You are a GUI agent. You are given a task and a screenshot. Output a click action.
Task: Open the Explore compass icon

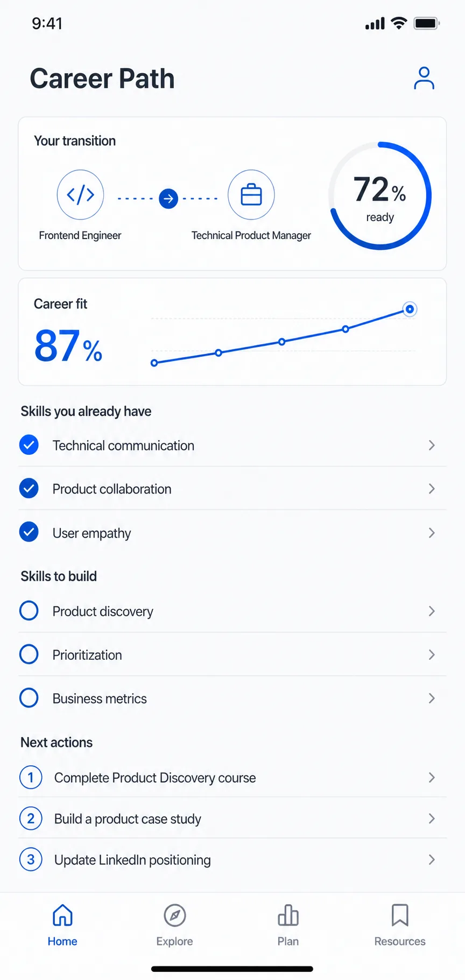pyautogui.click(x=175, y=915)
